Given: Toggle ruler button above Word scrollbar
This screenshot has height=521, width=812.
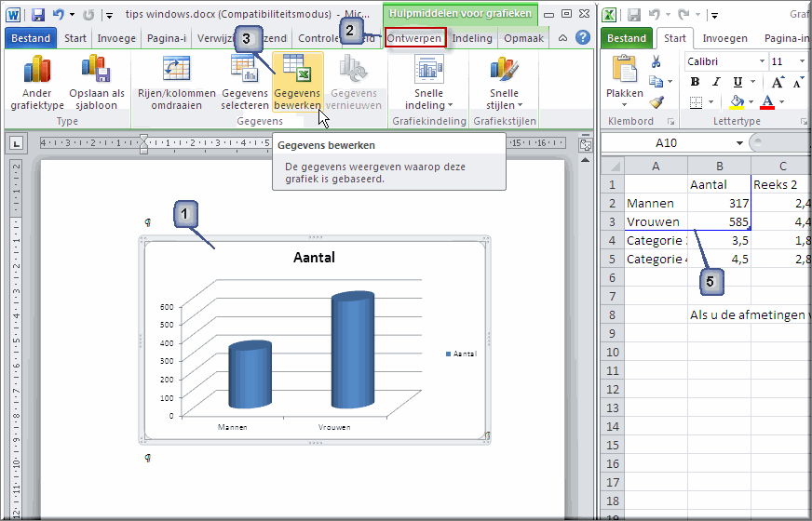Looking at the screenshot, I should coord(586,145).
